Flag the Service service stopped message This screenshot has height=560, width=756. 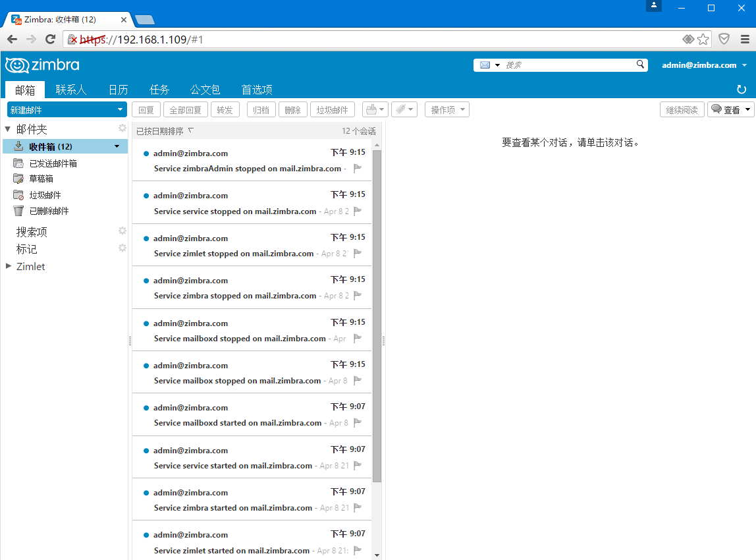tap(358, 211)
